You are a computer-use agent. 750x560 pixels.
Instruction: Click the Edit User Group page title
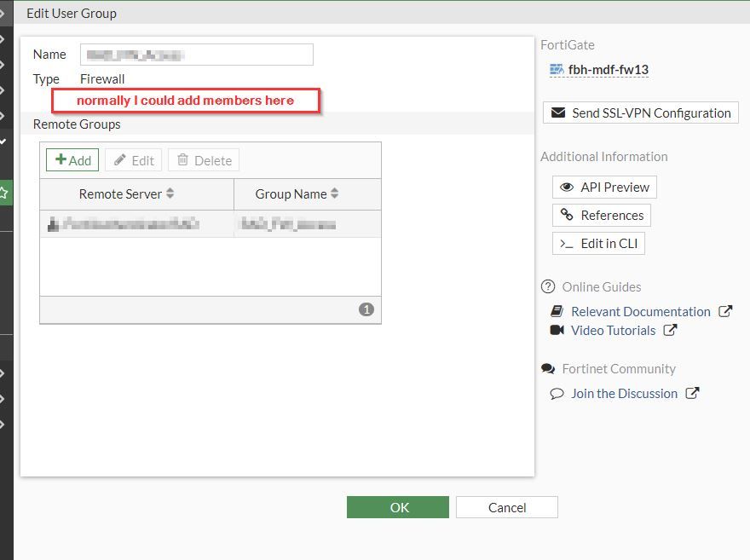pos(72,14)
